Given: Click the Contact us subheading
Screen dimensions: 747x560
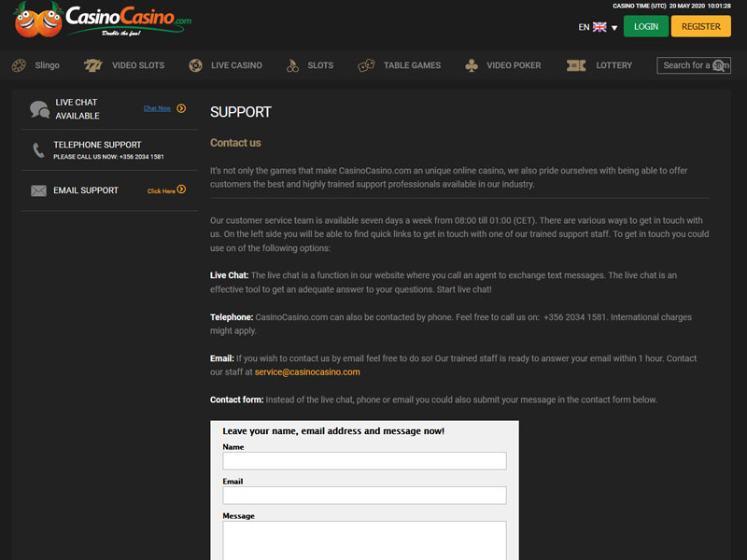Looking at the screenshot, I should tap(235, 143).
